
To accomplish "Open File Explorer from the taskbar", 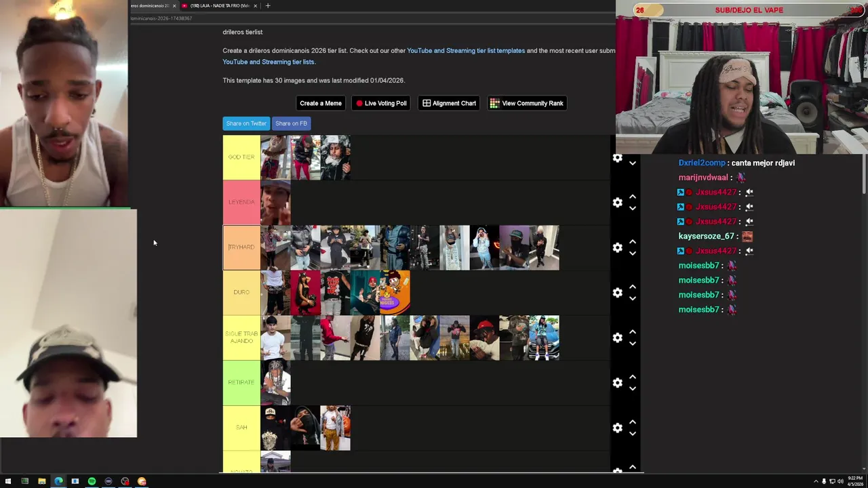I will [41, 481].
